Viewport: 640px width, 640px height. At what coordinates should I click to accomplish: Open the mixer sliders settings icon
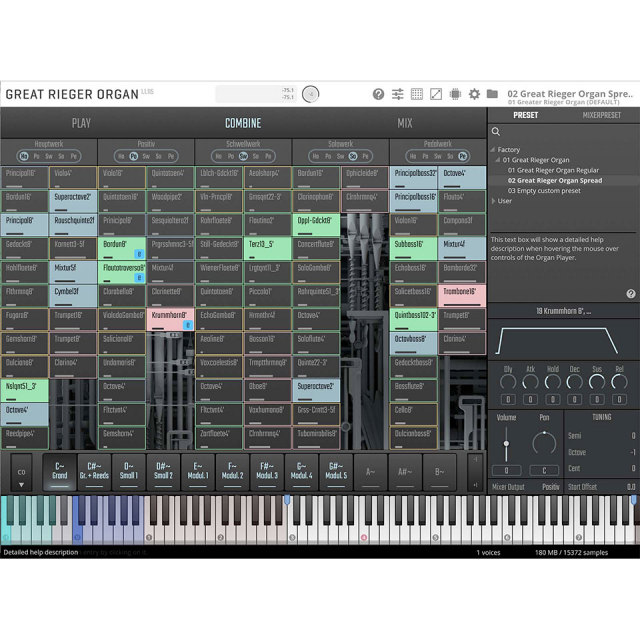[x=398, y=94]
